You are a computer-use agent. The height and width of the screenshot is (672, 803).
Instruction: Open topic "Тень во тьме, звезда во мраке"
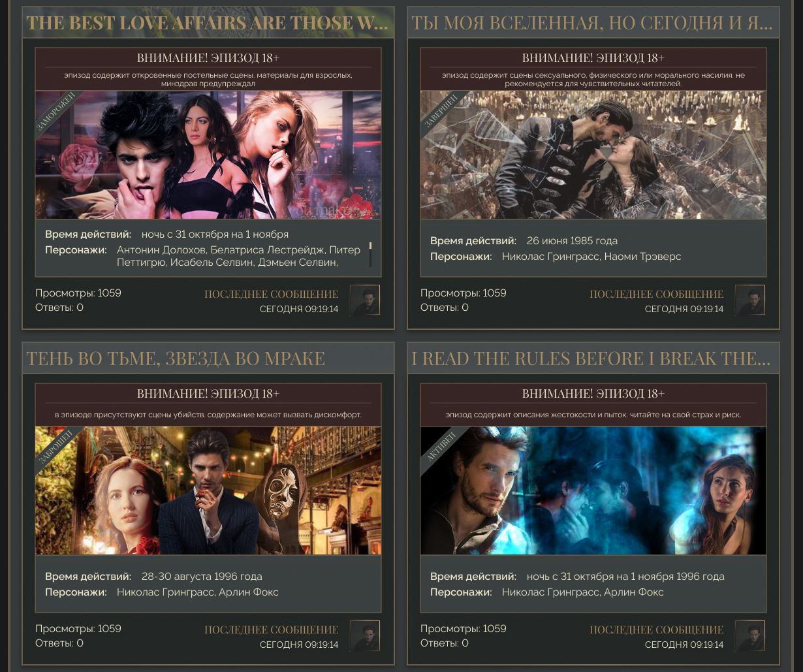coord(176,359)
